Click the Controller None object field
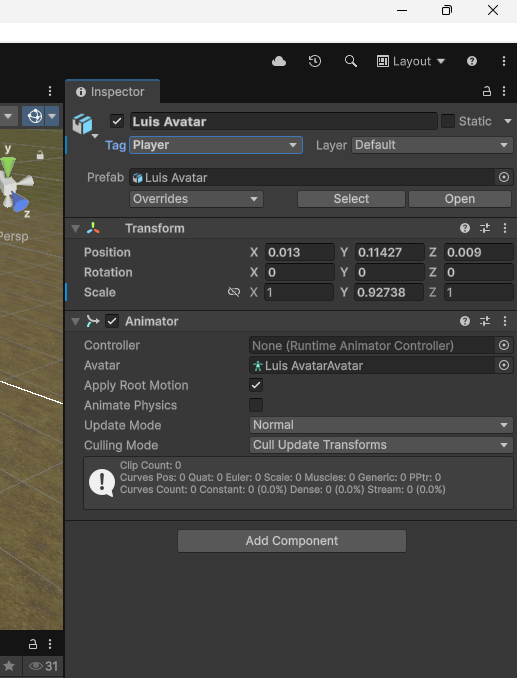This screenshot has width=517, height=678. pyautogui.click(x=372, y=345)
